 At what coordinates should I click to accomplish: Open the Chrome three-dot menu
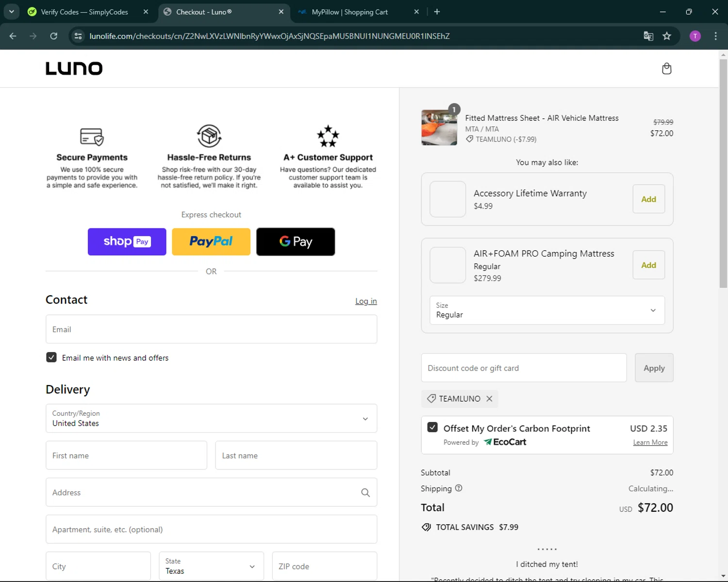click(x=715, y=36)
